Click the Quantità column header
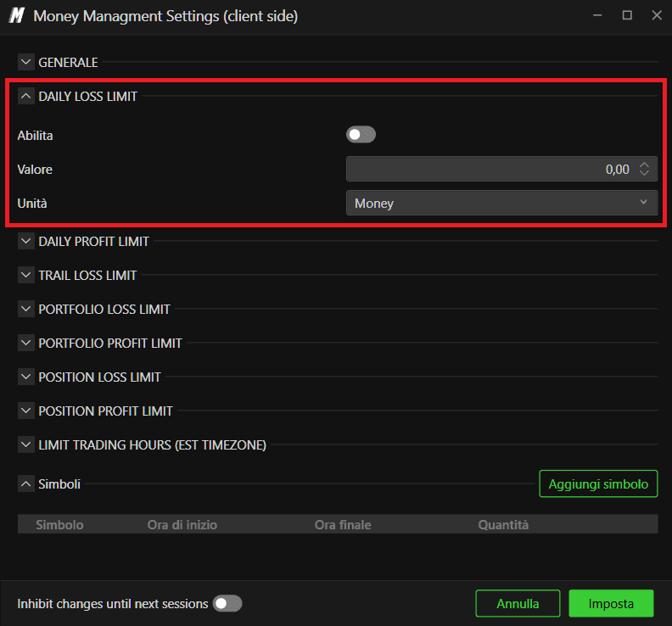Screen dimensions: 672x626 pyautogui.click(x=503, y=524)
